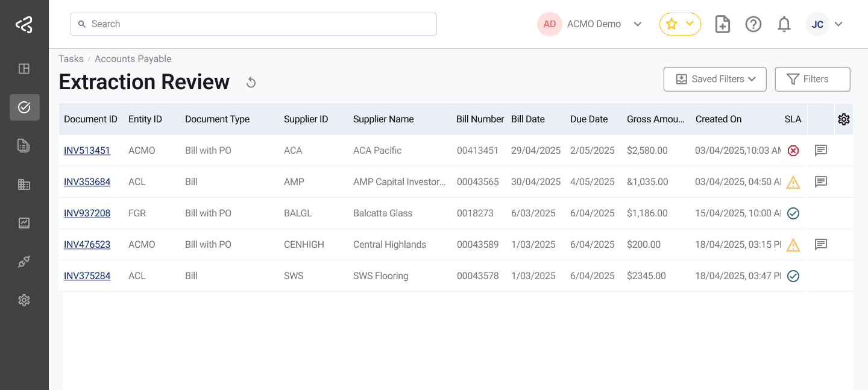Click supplier name Balcatta Glass
The image size is (868, 390).
point(383,213)
